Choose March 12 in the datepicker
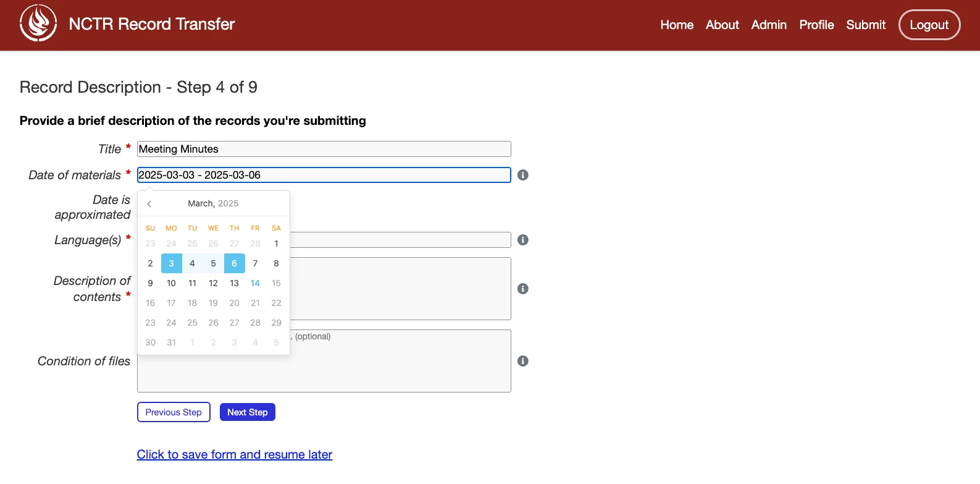 coord(213,283)
